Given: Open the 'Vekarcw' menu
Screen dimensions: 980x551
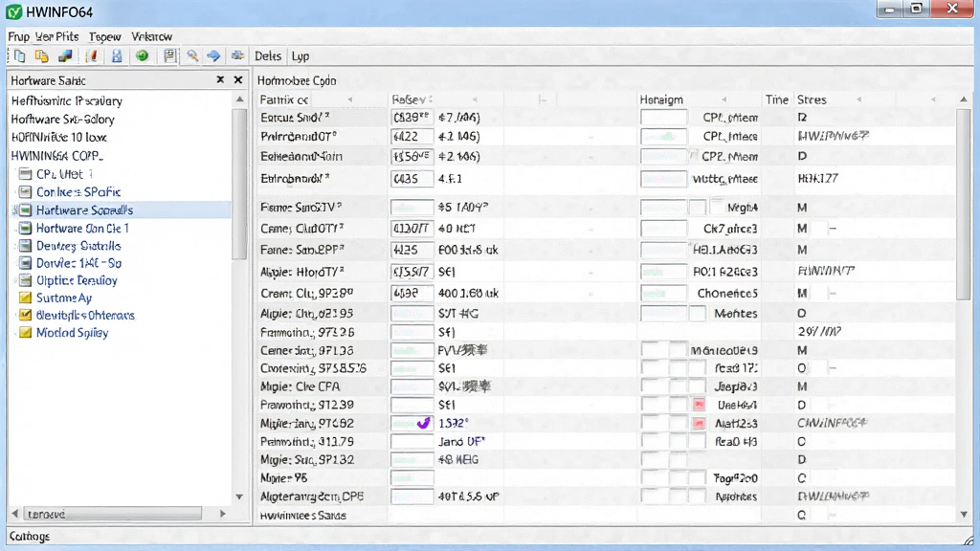Looking at the screenshot, I should (x=151, y=37).
